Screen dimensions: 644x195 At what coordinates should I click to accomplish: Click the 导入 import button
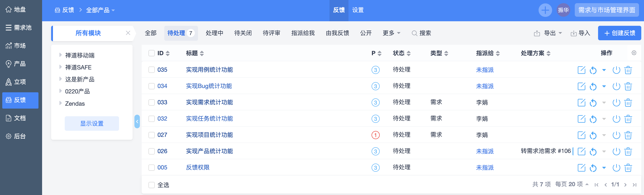(x=580, y=33)
